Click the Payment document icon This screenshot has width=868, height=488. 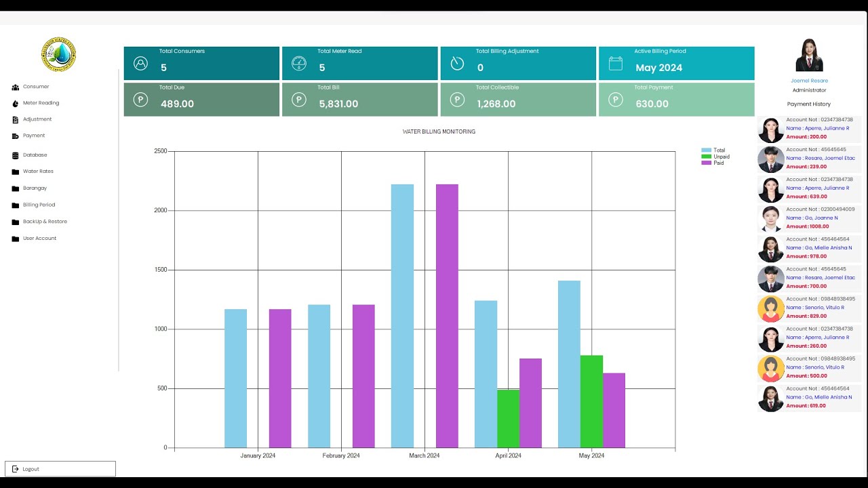(x=16, y=136)
